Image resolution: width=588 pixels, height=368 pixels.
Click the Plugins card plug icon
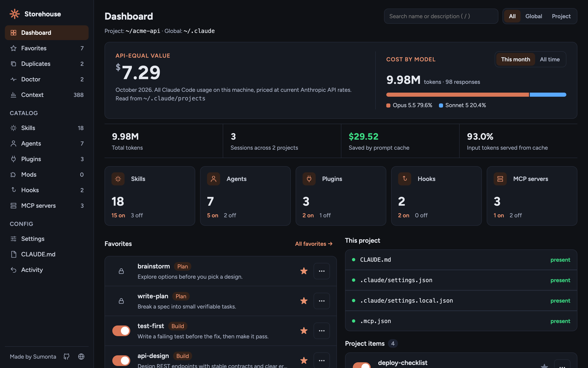(x=309, y=179)
